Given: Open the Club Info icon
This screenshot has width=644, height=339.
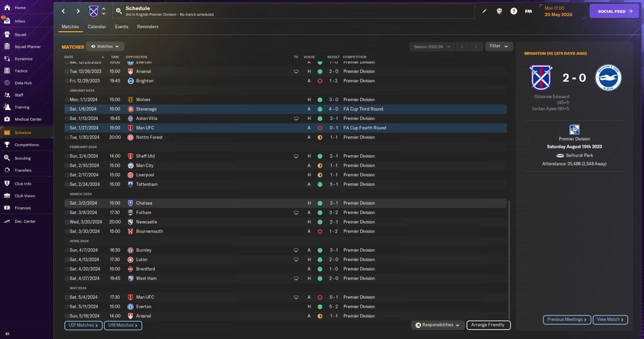Looking at the screenshot, I should 7,184.
